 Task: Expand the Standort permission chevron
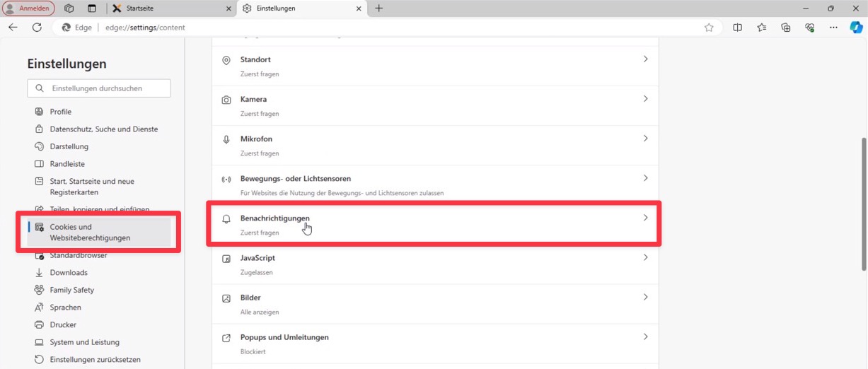(x=645, y=59)
